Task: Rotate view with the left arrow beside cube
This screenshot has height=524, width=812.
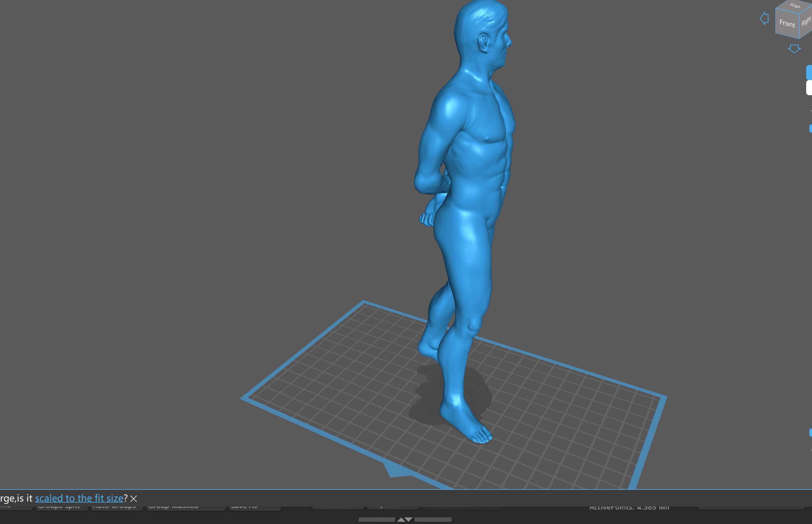Action: pos(764,18)
